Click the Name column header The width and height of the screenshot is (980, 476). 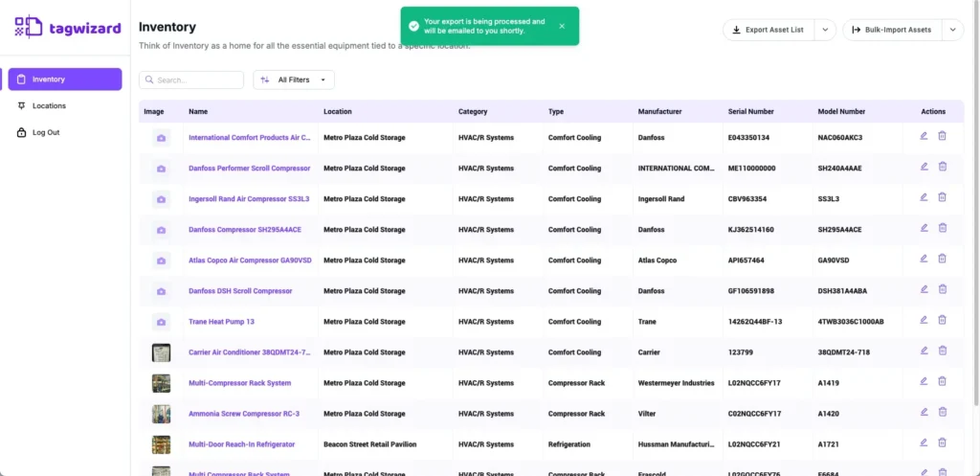point(198,111)
